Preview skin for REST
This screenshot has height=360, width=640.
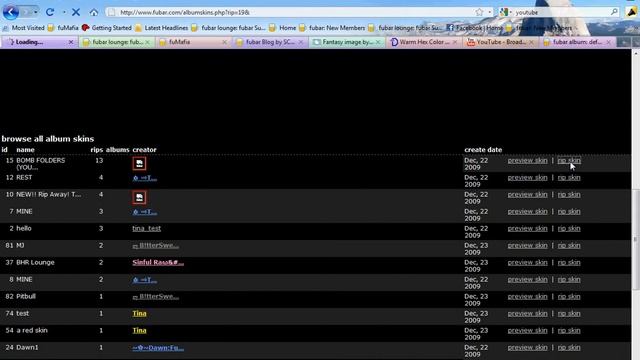(x=527, y=178)
